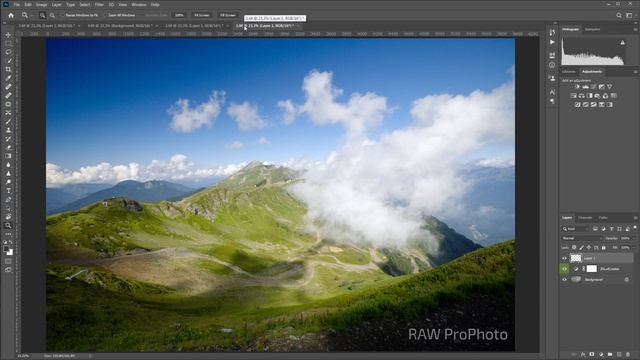Click the Delete layer trash icon
The height and width of the screenshot is (360, 640).
click(628, 354)
